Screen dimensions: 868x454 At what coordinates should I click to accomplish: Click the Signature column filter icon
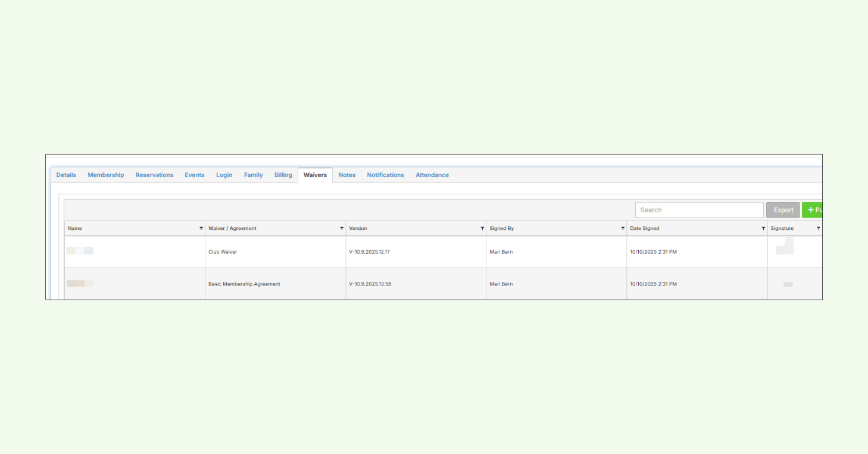[x=818, y=228]
